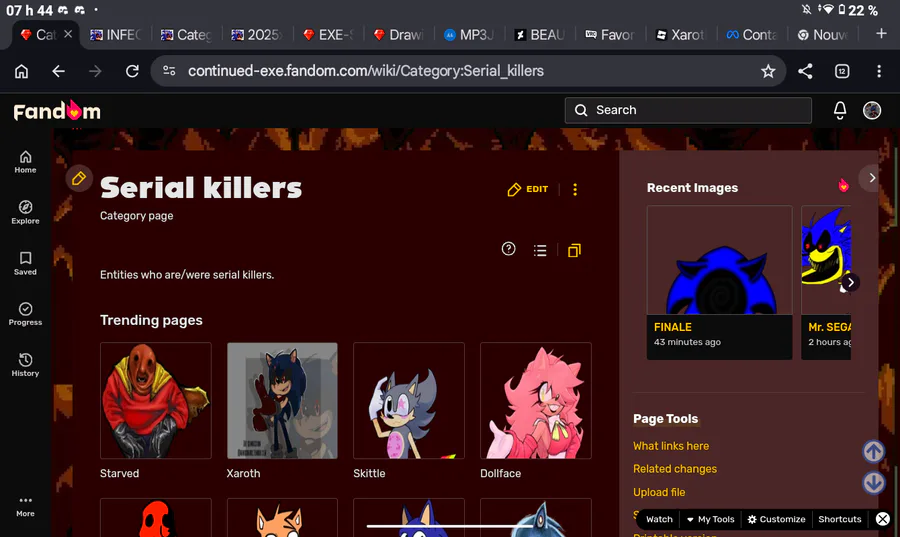Switch to the Xarot tab
The width and height of the screenshot is (900, 537).
tap(680, 35)
